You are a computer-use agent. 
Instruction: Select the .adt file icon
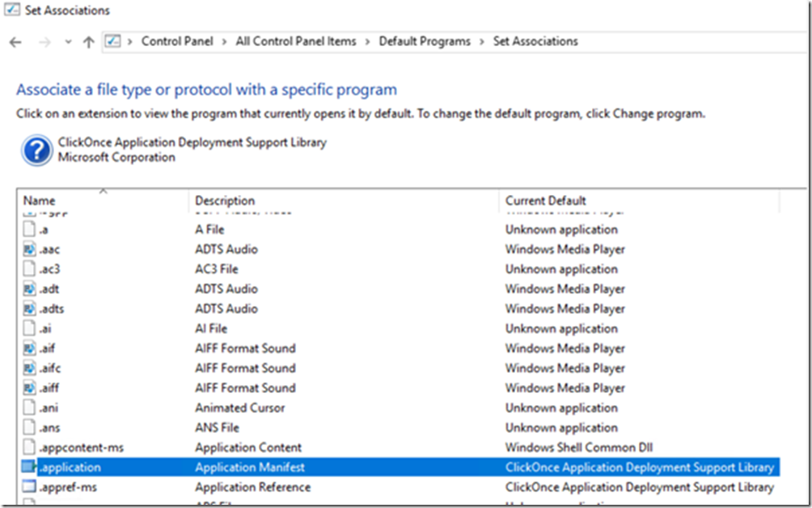click(29, 289)
